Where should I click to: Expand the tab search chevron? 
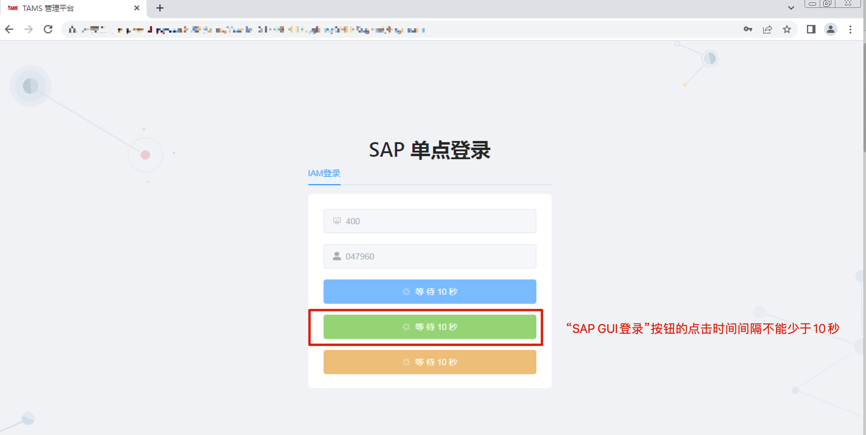pos(791,8)
